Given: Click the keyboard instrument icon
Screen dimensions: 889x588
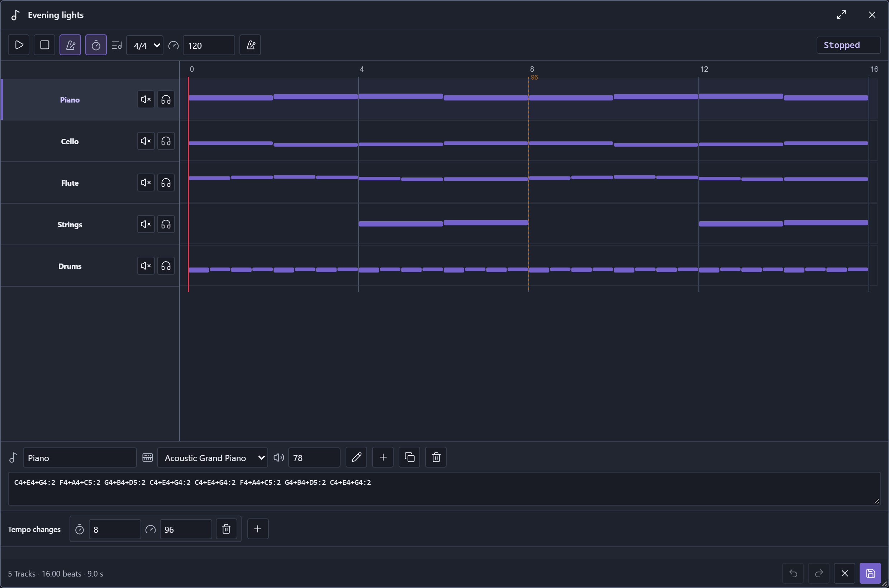Looking at the screenshot, I should 148,457.
